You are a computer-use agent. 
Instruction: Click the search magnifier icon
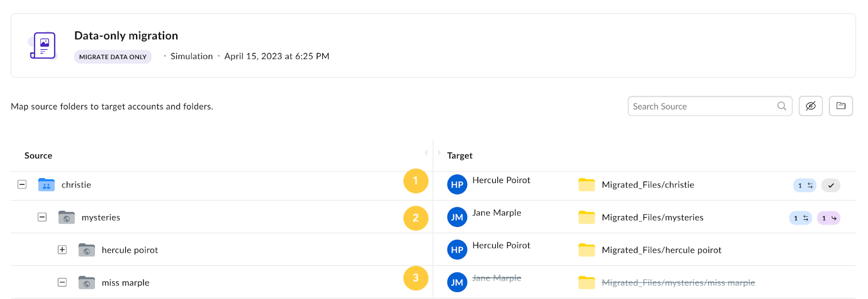(782, 106)
